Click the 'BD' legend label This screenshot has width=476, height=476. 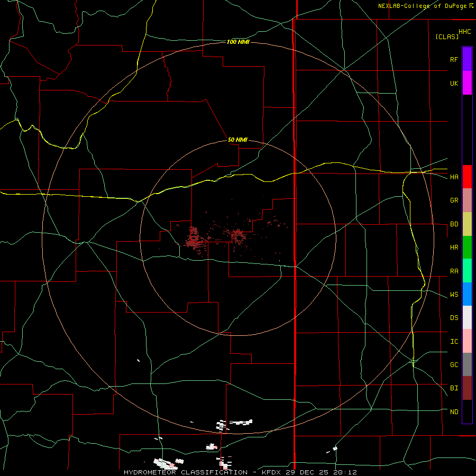click(454, 224)
